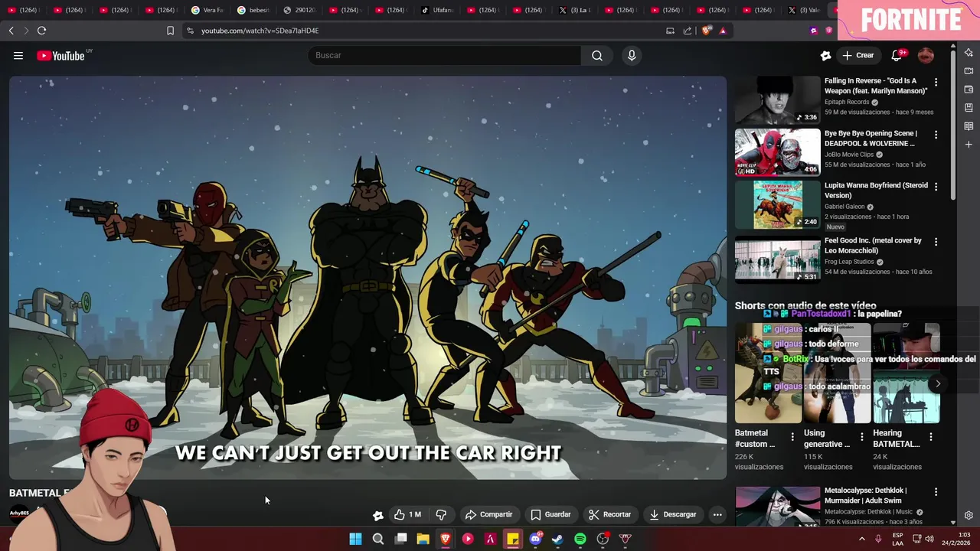Image resolution: width=980 pixels, height=551 pixels.
Task: Show next Shorts with the chevron arrow
Action: (938, 384)
